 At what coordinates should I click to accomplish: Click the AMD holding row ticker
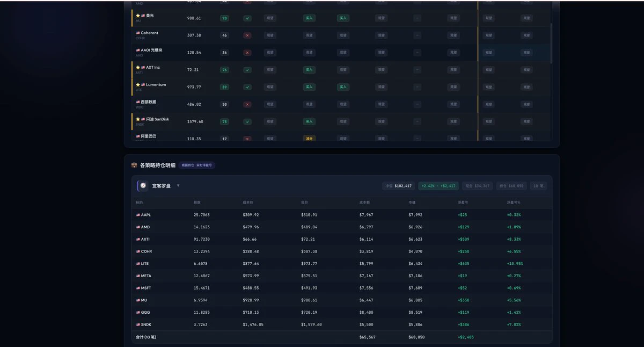tap(145, 227)
